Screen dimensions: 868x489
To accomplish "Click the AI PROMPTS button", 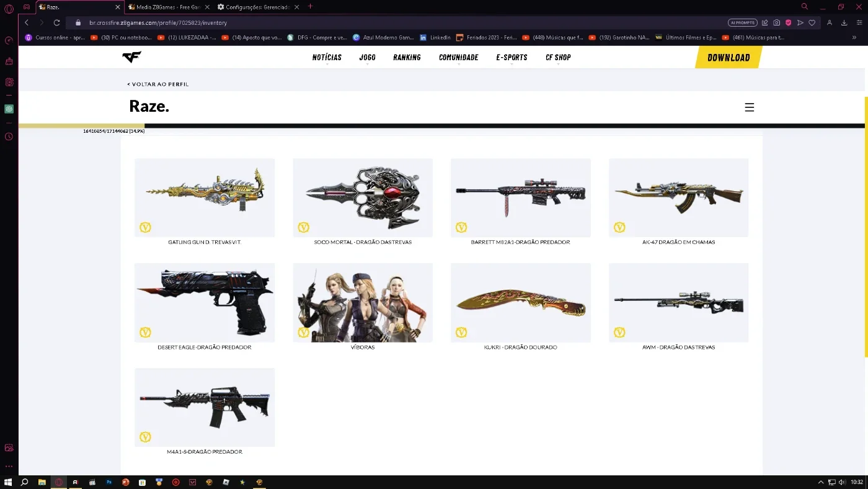I will tap(743, 22).
